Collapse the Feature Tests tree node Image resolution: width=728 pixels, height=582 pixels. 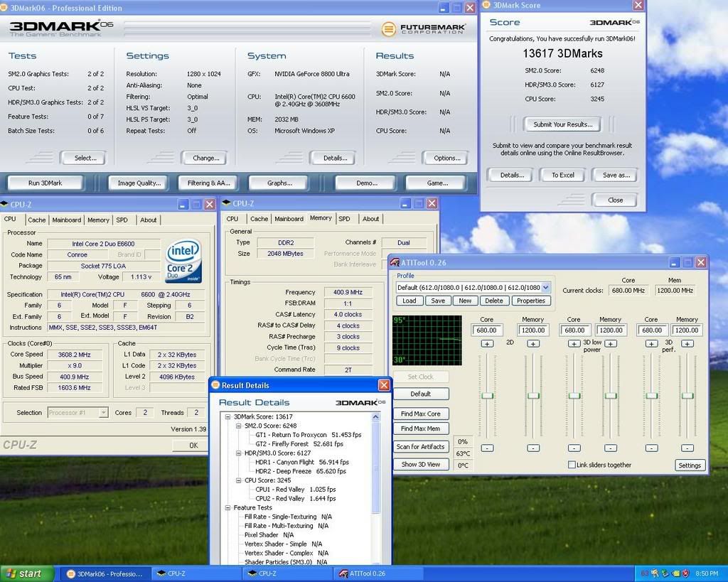click(x=227, y=507)
